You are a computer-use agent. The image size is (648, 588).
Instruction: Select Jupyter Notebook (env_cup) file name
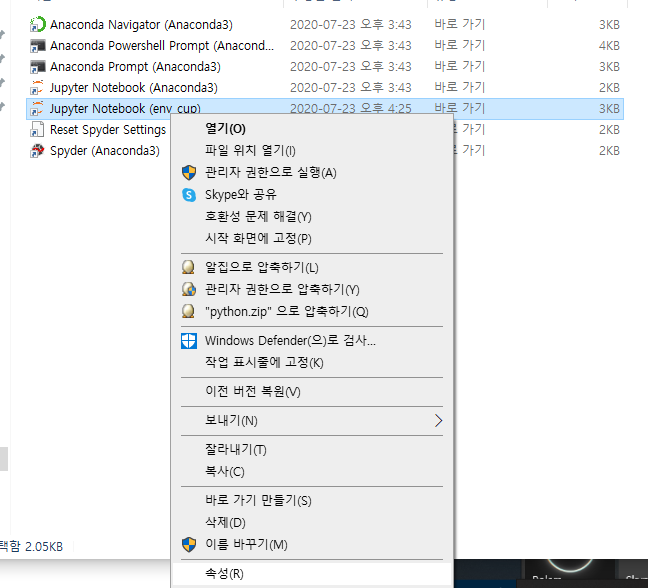tap(125, 108)
